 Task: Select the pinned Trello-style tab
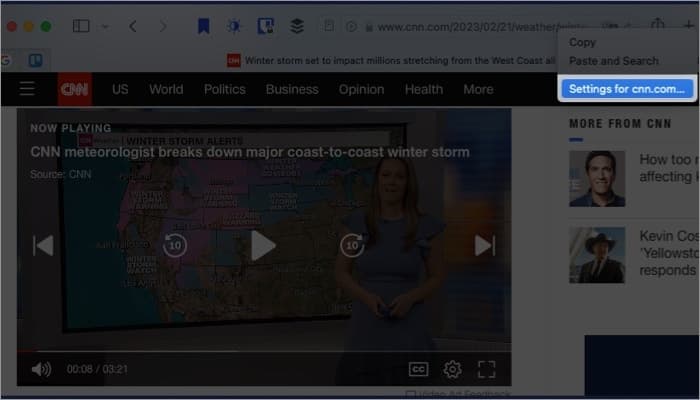click(x=36, y=60)
